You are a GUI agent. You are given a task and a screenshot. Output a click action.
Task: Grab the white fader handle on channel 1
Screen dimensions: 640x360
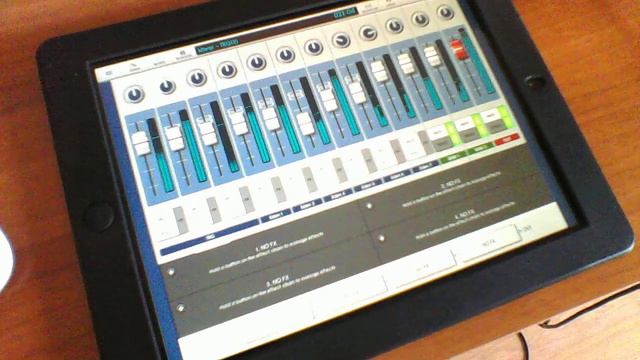(141, 143)
